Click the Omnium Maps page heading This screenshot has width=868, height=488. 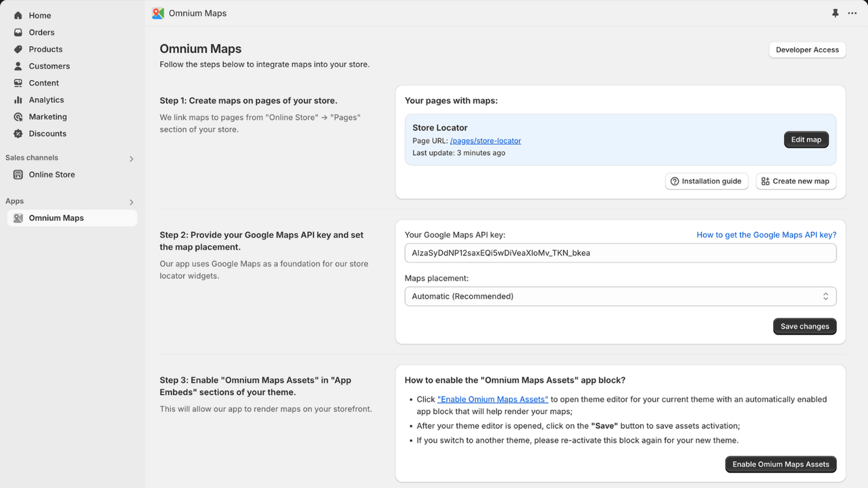coord(201,49)
